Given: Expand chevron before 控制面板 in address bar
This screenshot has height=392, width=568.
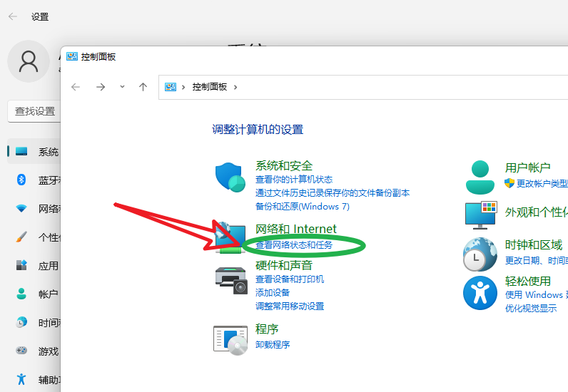Looking at the screenshot, I should [183, 87].
